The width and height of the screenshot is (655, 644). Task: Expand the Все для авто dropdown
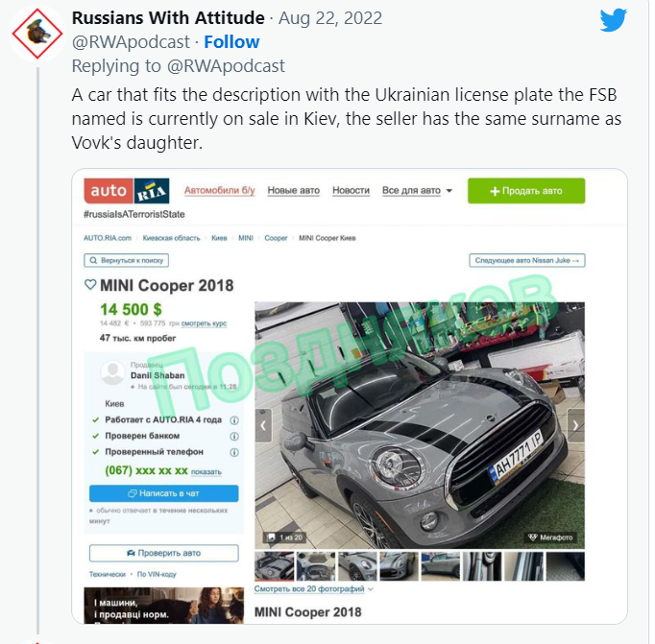pyautogui.click(x=417, y=191)
